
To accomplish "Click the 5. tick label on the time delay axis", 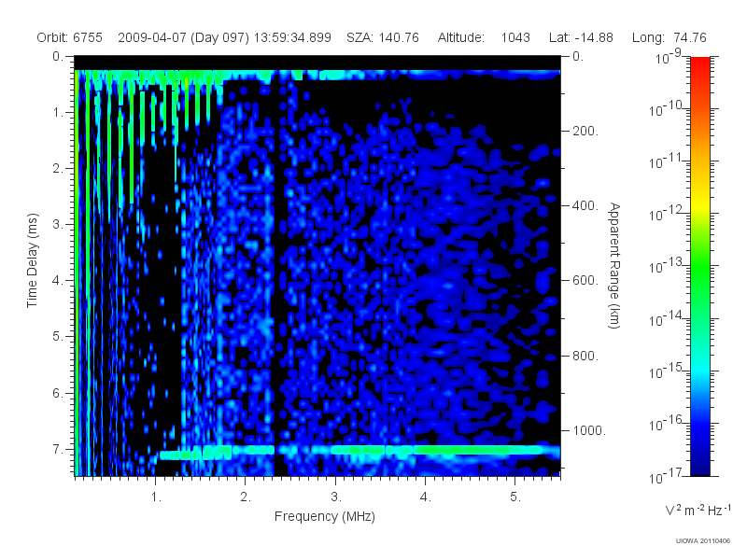I will [57, 336].
